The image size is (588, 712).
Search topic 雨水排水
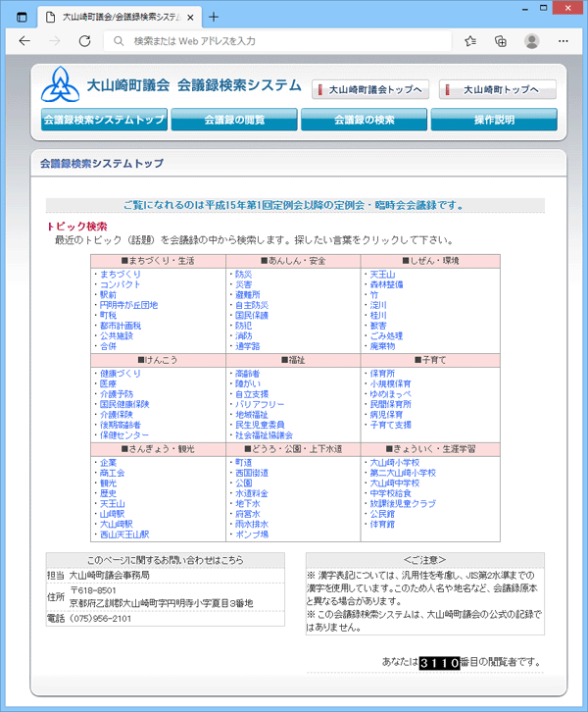click(x=251, y=524)
